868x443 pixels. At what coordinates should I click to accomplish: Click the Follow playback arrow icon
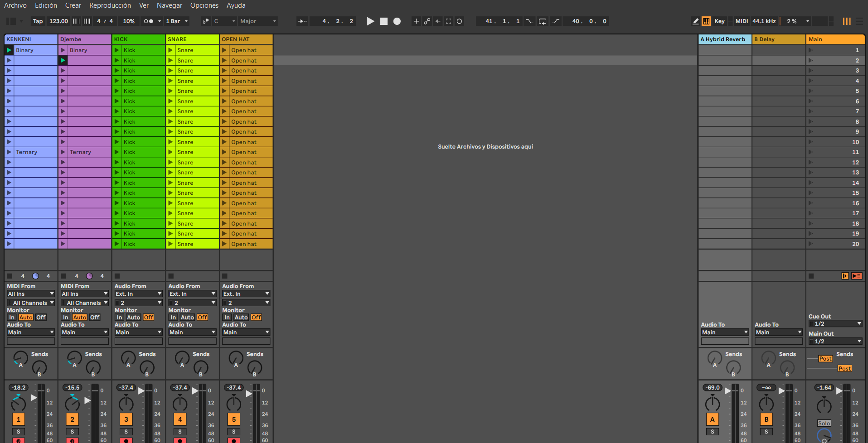pos(302,21)
